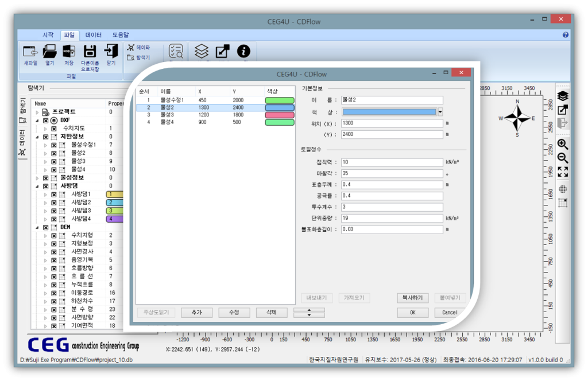Image resolution: width=588 pixels, height=381 pixels.
Task: Toggle the DXF checkbox in tree
Action: point(46,120)
